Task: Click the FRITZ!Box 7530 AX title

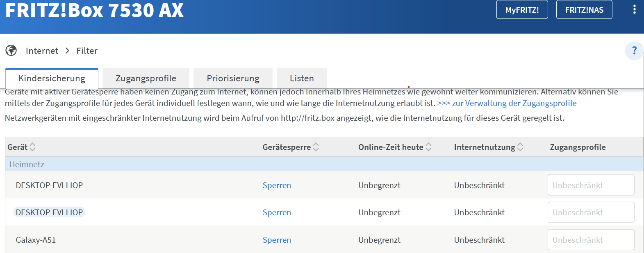Action: point(94,10)
